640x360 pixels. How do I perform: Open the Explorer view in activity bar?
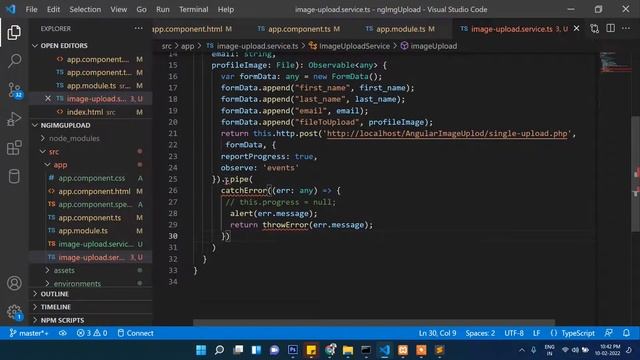tap(14, 32)
